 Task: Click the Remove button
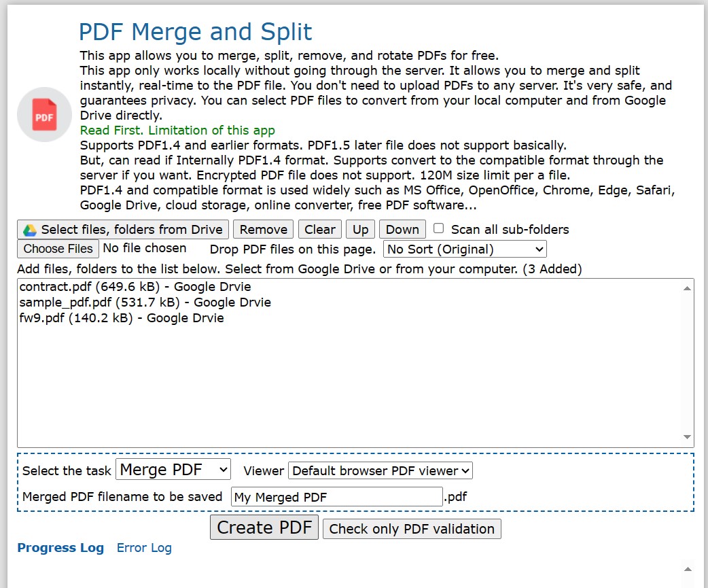coord(263,229)
